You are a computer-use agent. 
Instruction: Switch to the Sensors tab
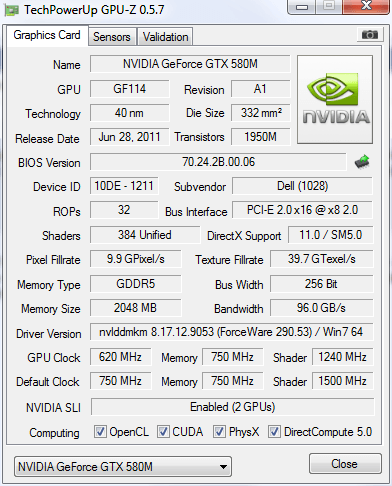click(x=112, y=37)
